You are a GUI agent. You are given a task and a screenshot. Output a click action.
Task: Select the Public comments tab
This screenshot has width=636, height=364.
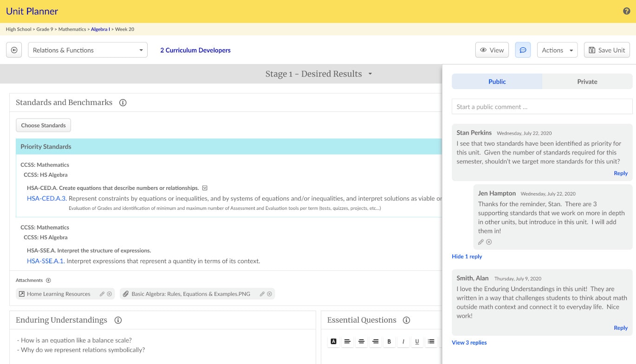[x=497, y=82]
